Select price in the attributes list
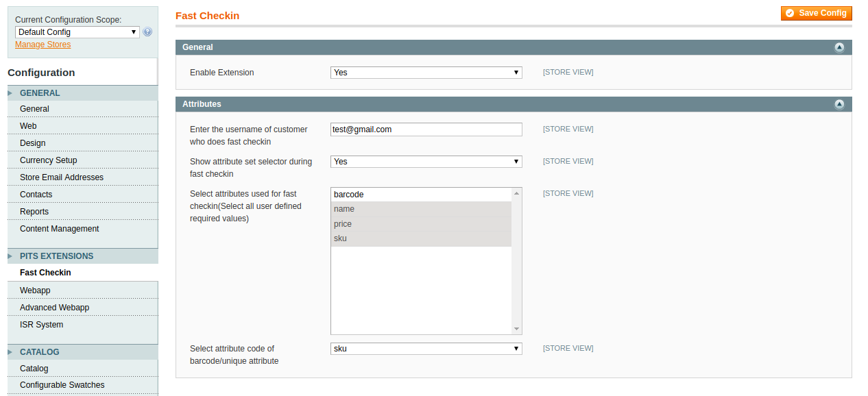868x396 pixels. click(420, 224)
